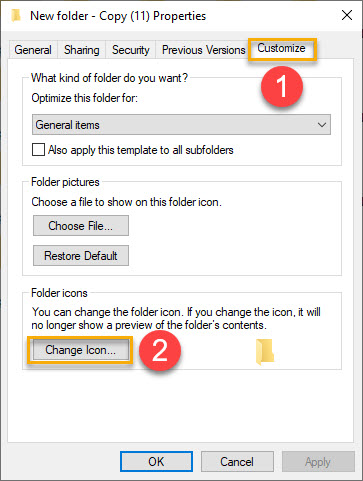Select the Customize tab
Image resolution: width=363 pixels, height=481 pixels.
281,49
